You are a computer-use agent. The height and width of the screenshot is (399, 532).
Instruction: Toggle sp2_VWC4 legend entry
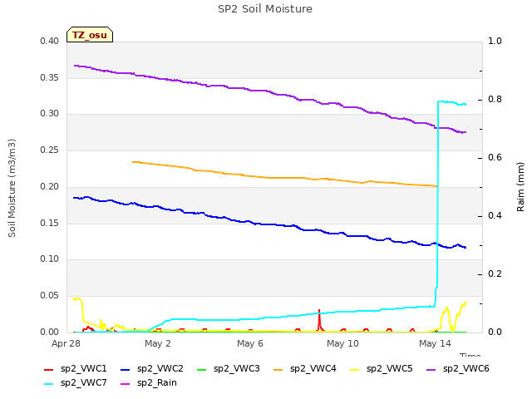pos(305,369)
